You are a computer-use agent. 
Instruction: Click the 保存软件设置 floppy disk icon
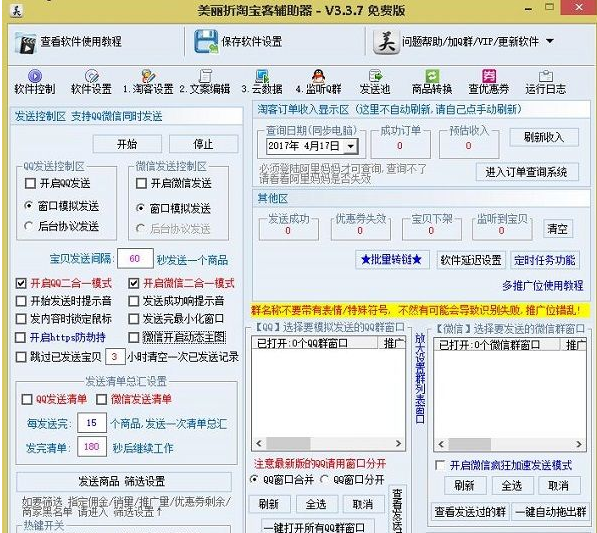206,41
